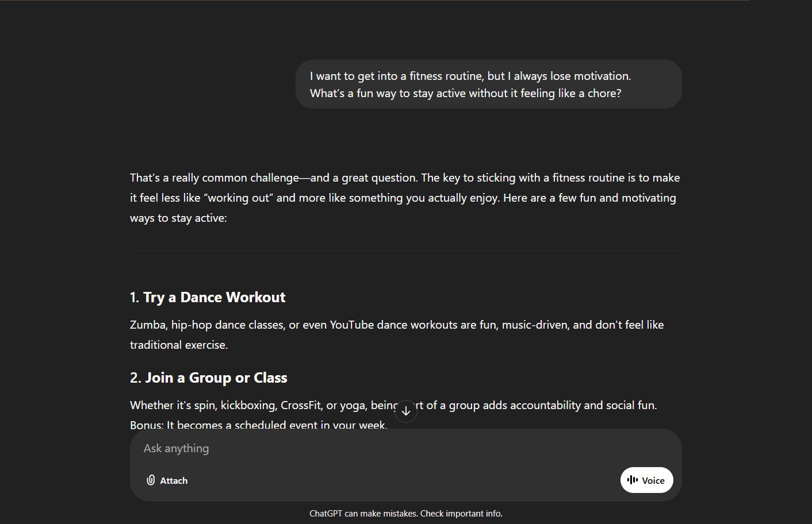812x524 pixels.
Task: Click the word "CrossFit" in group paragraph
Action: pyautogui.click(x=301, y=406)
